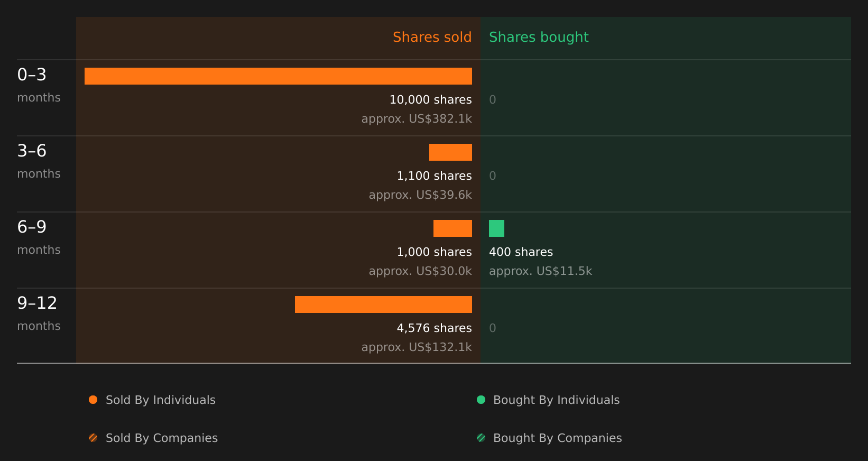Select the 6–9 months green bought bar
Viewport: 868px width, 461px height.
coord(496,228)
